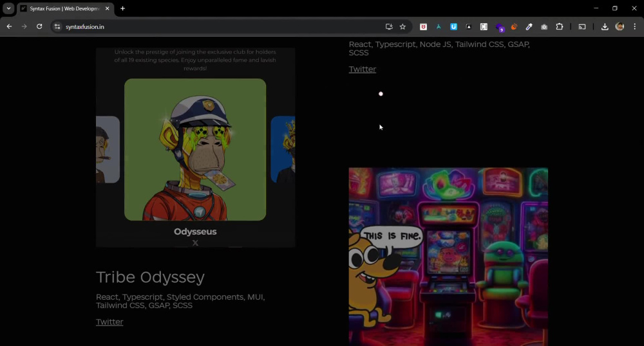The height and width of the screenshot is (346, 644).
Task: Open the tab search dropdown arrow
Action: pyautogui.click(x=8, y=8)
